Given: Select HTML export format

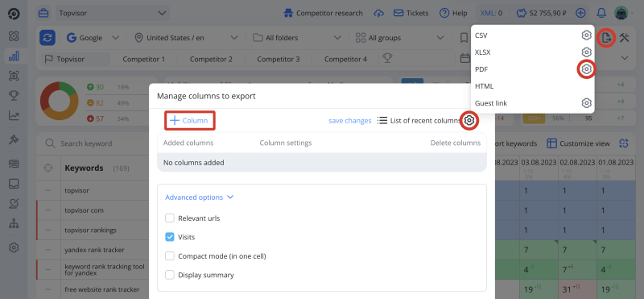Looking at the screenshot, I should point(484,86).
